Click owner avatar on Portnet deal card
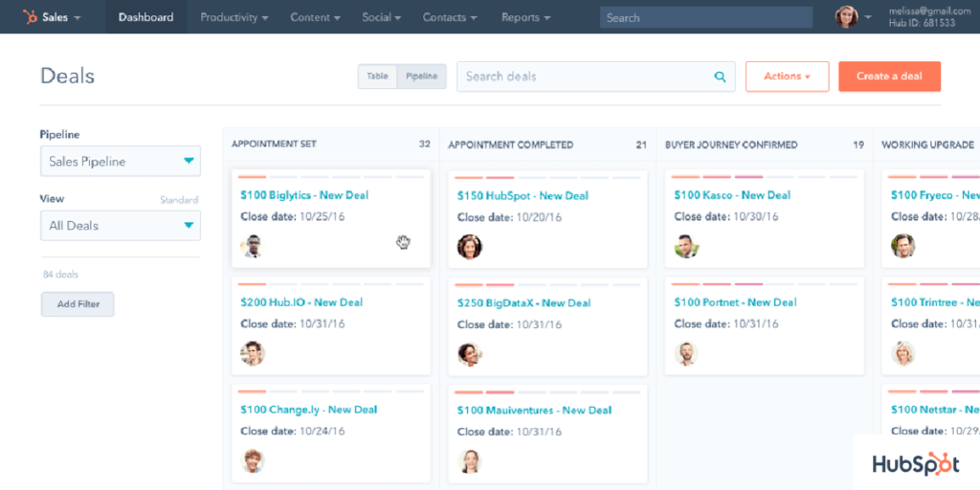The width and height of the screenshot is (980, 490). coord(686,353)
